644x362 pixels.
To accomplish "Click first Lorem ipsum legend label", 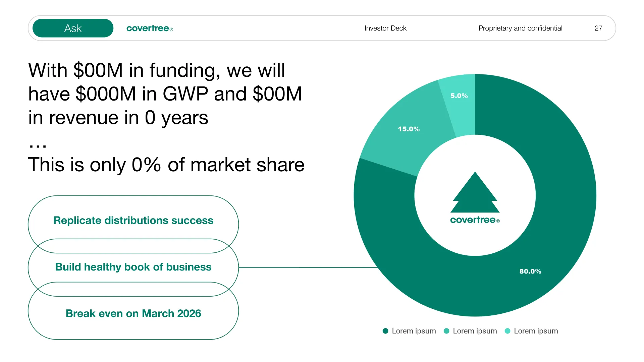I will (414, 331).
